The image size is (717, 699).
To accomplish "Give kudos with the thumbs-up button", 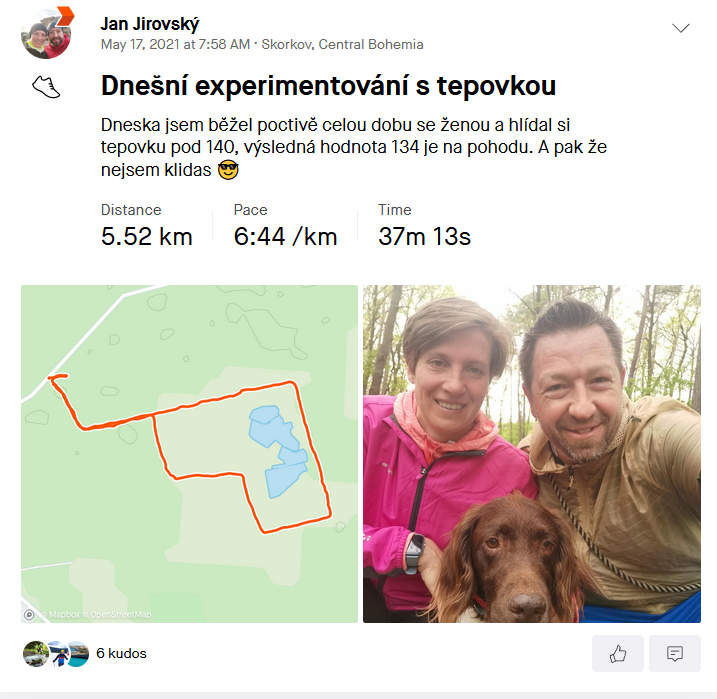I will pyautogui.click(x=617, y=653).
